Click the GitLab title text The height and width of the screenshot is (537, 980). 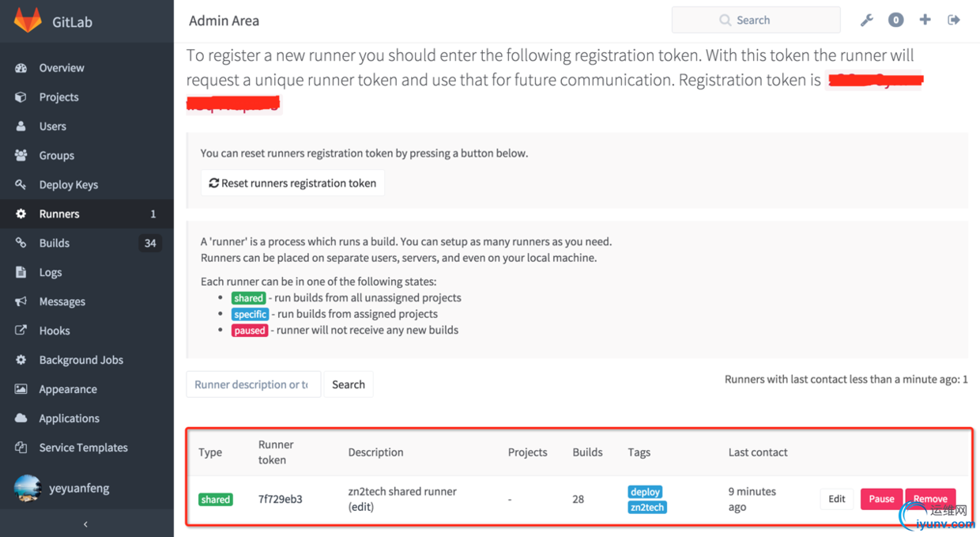coord(72,21)
